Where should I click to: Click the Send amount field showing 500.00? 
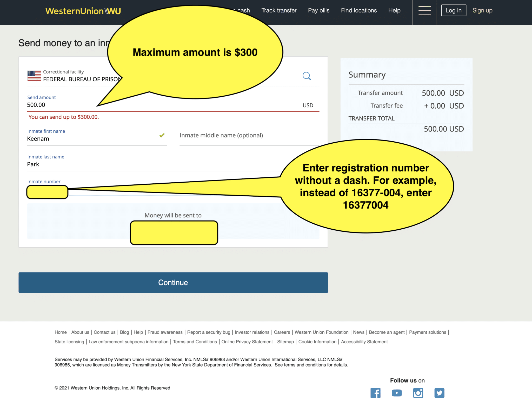[x=173, y=103]
